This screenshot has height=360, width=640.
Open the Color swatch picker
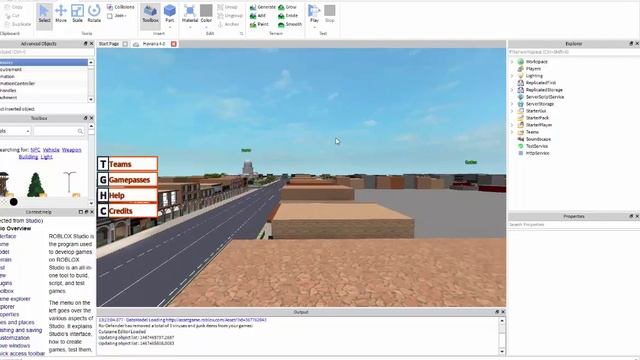tap(206, 12)
